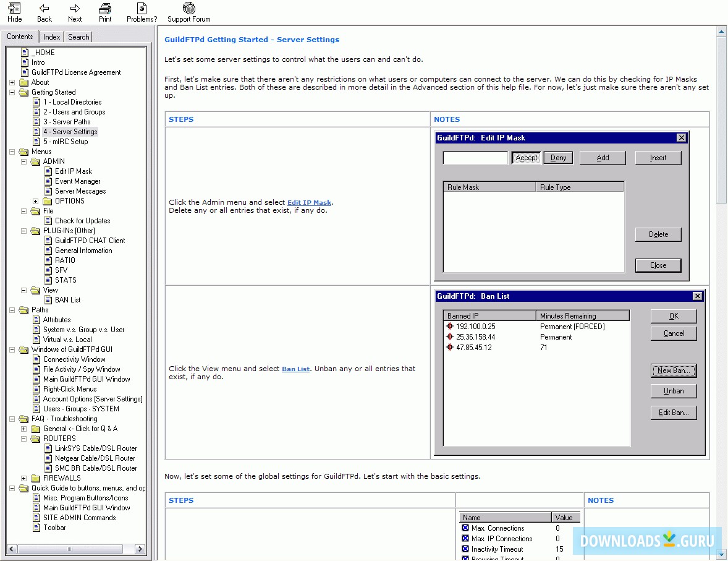728x561 pixels.
Task: Go Back to the previous help topic
Action: point(44,12)
